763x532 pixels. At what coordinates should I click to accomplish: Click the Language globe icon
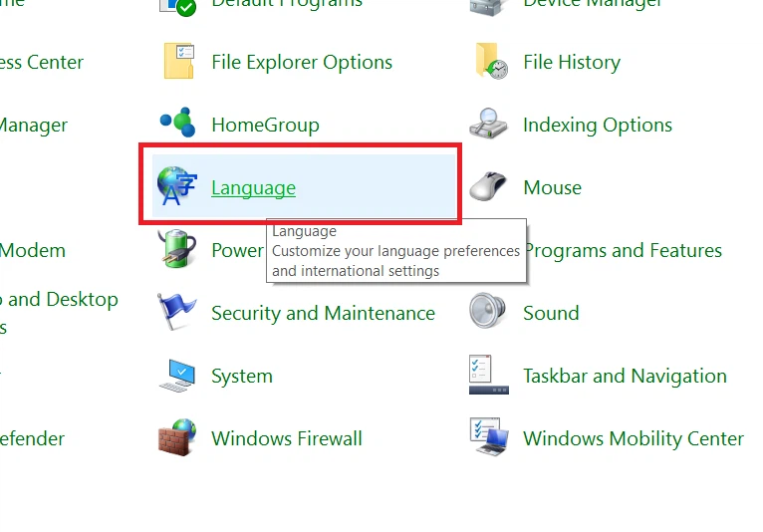178,187
